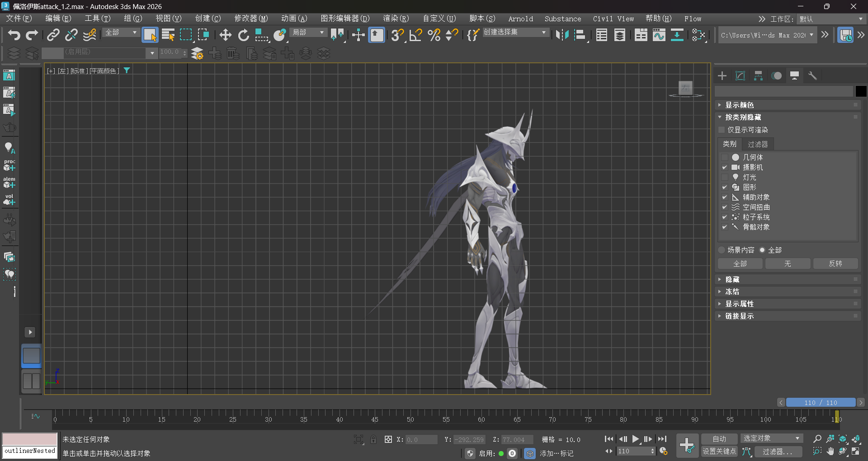868x461 pixels.
Task: Expand the 显示属性 rollout
Action: (788, 304)
